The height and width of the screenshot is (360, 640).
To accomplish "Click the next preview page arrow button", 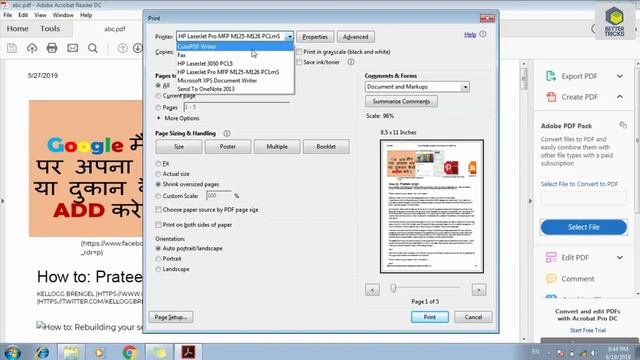I will point(479,290).
